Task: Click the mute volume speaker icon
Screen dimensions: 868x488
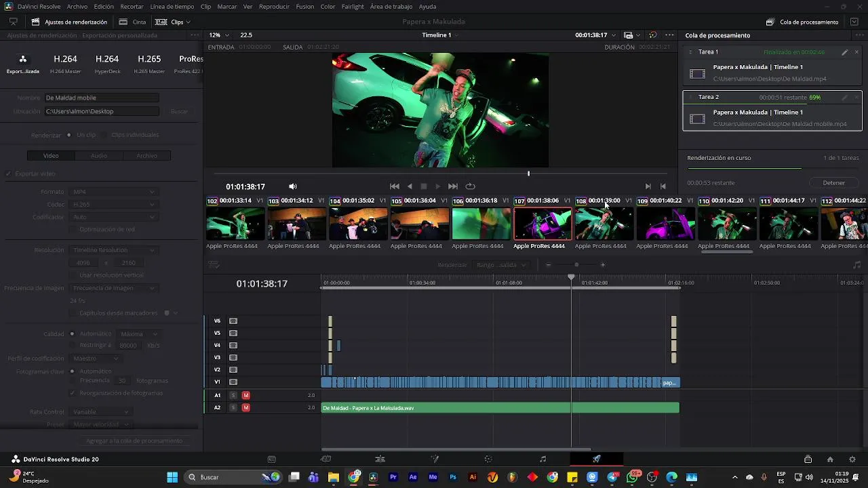Action: (x=293, y=186)
